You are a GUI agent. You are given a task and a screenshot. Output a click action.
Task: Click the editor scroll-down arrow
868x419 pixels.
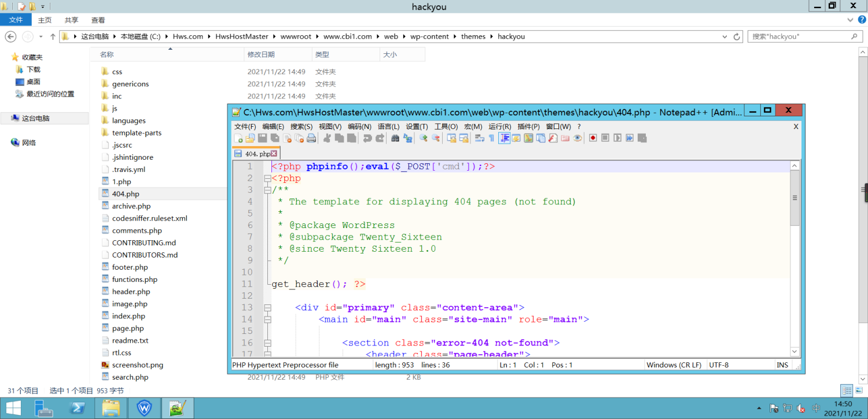coord(795,351)
